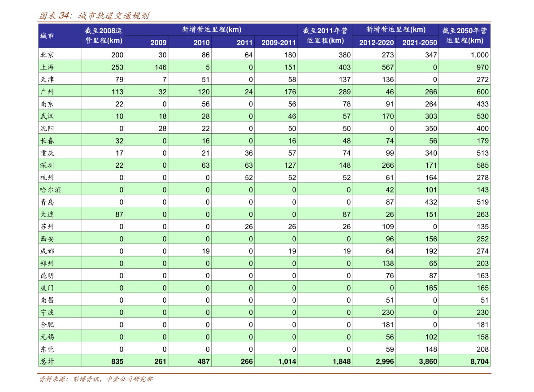This screenshot has height=392, width=534.
Task: Click the 无锡 row label
Action: [x=47, y=337]
